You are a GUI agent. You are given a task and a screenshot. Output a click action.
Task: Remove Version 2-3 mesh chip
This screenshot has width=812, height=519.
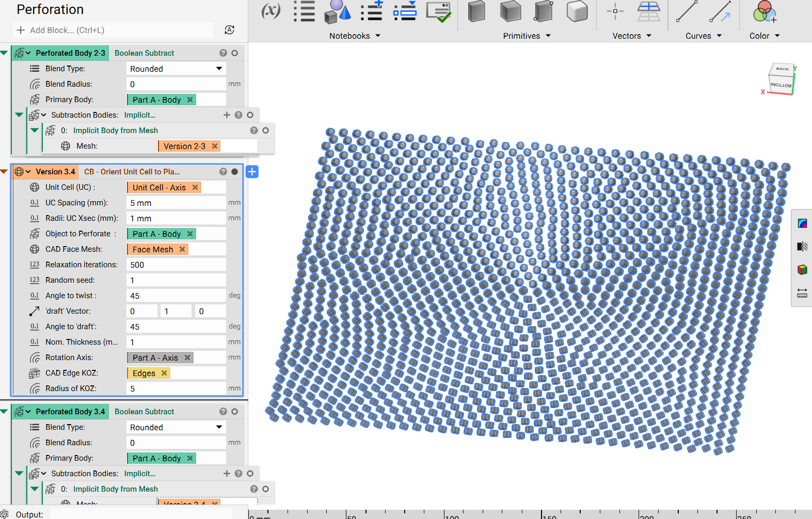click(x=215, y=146)
